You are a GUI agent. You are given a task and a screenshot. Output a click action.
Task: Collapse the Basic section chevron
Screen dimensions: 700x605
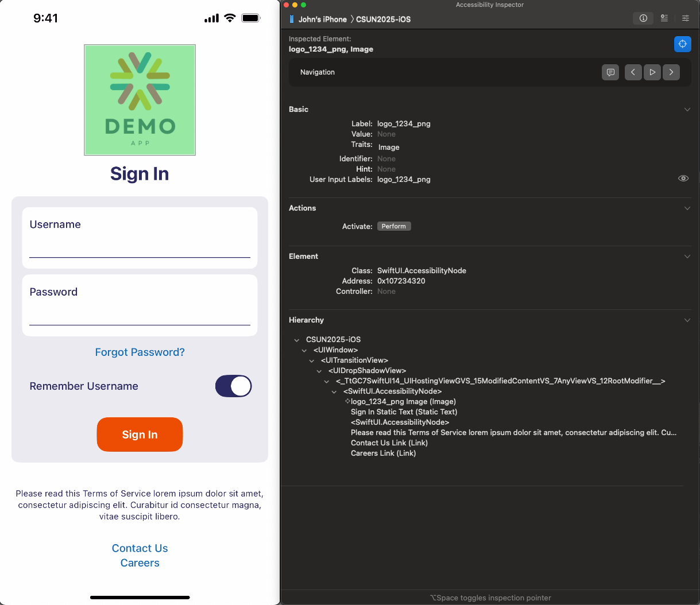click(687, 110)
